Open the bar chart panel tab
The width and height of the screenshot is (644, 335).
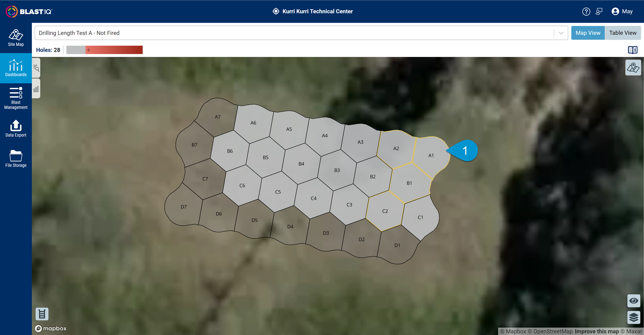pos(36,89)
